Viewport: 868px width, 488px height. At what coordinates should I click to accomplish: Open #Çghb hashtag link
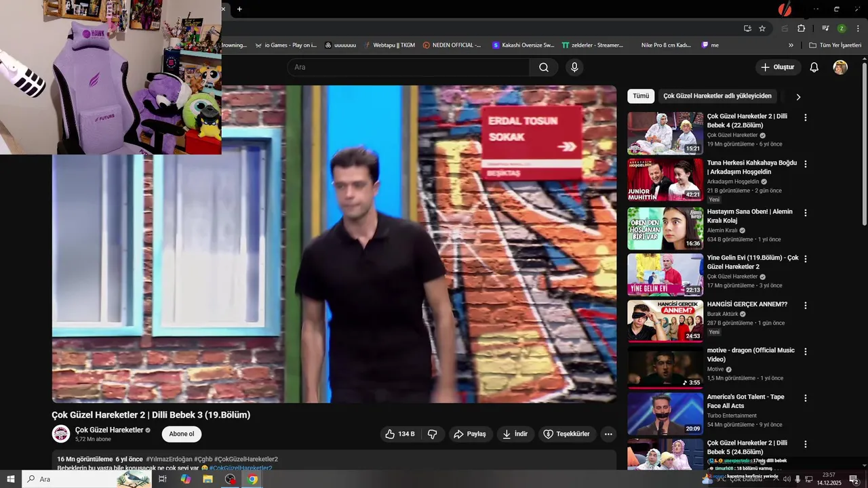(x=203, y=459)
